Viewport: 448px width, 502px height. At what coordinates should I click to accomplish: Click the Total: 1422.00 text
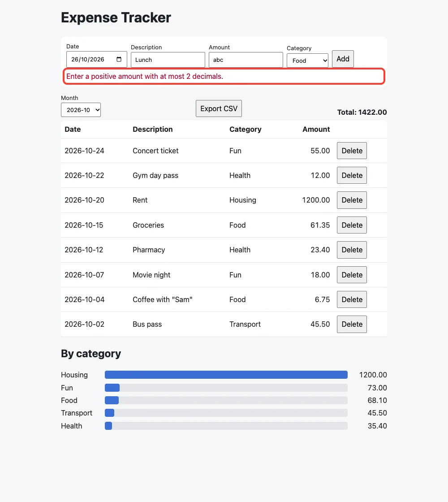[362, 113]
